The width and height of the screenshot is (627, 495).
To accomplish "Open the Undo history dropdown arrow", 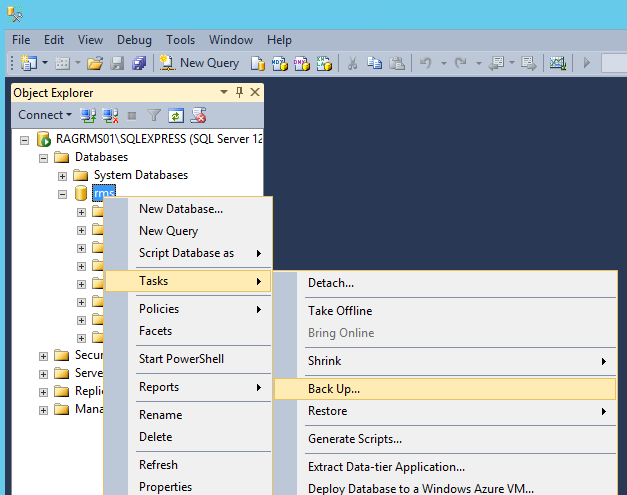I will [443, 63].
